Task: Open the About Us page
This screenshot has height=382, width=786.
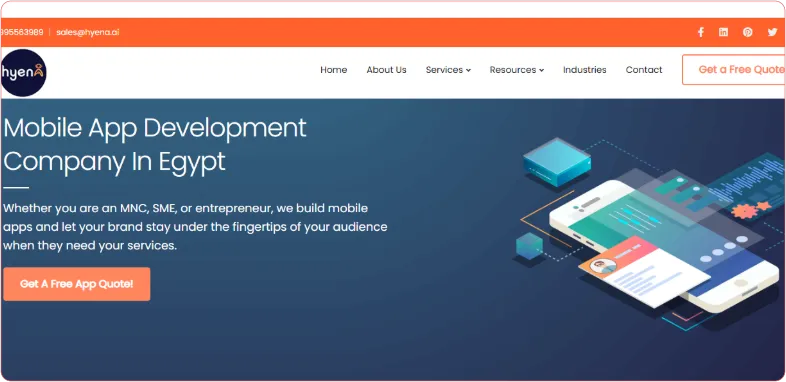Action: [386, 70]
